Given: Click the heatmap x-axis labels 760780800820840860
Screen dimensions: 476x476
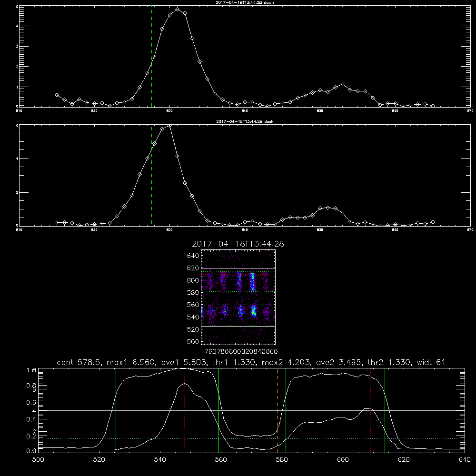Looking at the screenshot, I should [x=241, y=351].
